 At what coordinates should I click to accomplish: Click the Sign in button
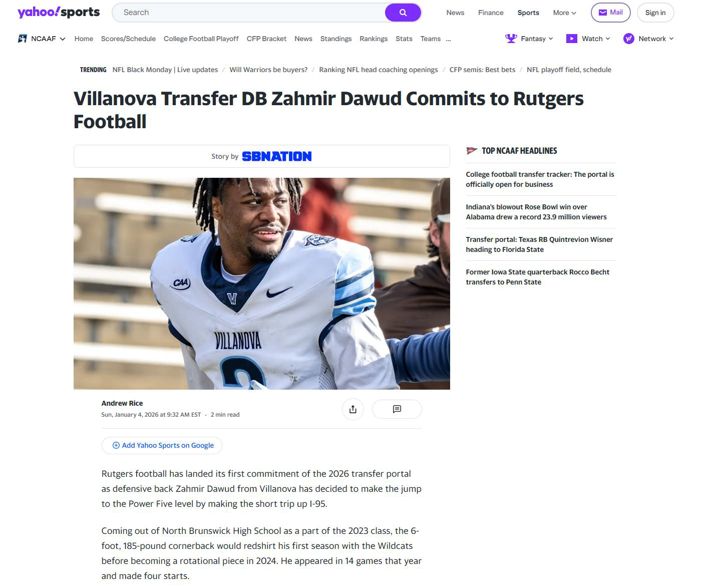coord(655,13)
